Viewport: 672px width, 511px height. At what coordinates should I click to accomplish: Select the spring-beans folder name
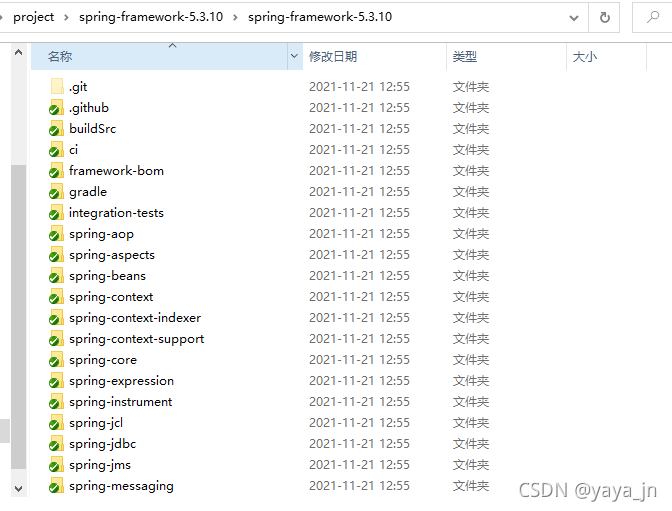pos(108,276)
